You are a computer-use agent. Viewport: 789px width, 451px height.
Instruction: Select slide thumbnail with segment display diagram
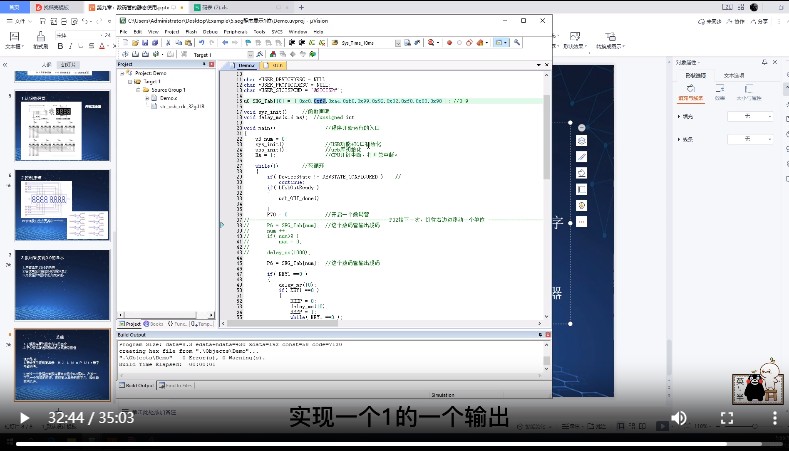pos(62,125)
